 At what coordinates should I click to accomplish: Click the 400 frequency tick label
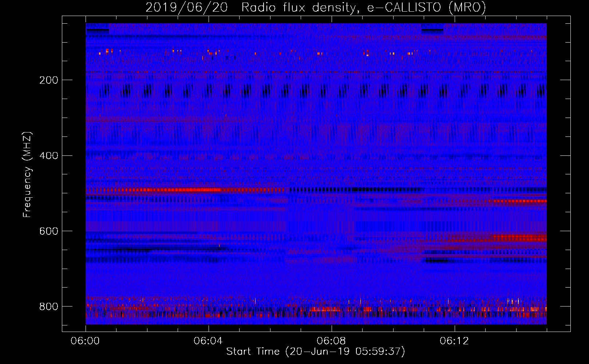pyautogui.click(x=49, y=156)
